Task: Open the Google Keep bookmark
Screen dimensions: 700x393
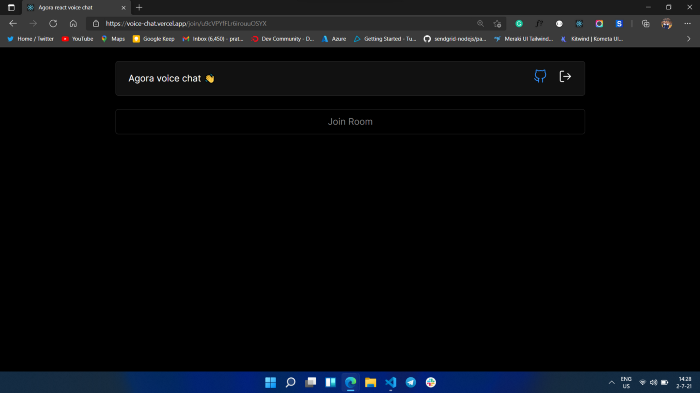Action: pos(154,39)
